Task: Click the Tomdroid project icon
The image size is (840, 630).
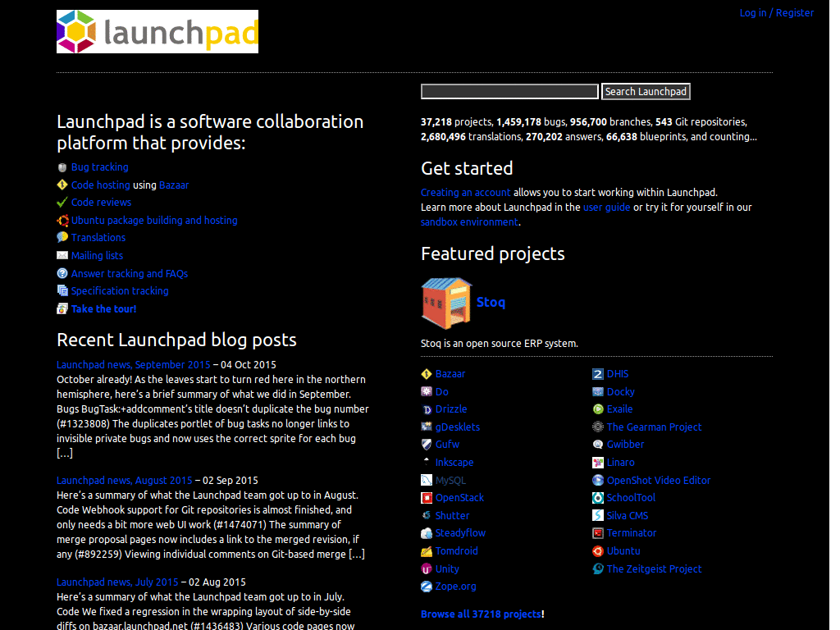Action: tap(427, 550)
